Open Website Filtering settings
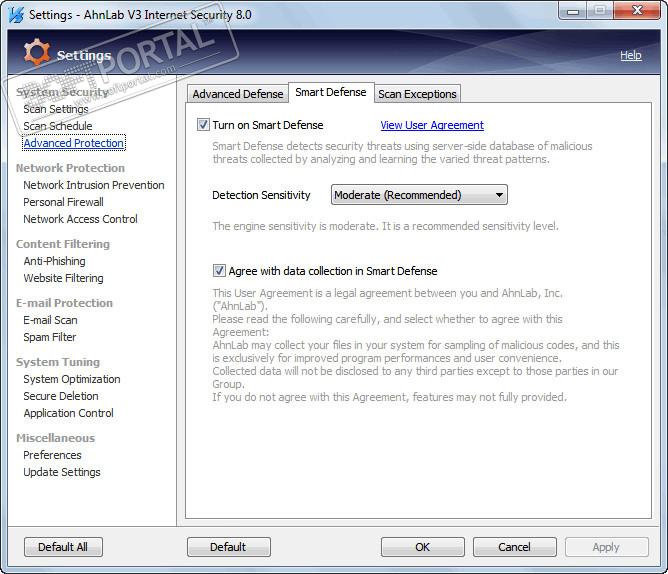Image resolution: width=668 pixels, height=574 pixels. point(63,278)
